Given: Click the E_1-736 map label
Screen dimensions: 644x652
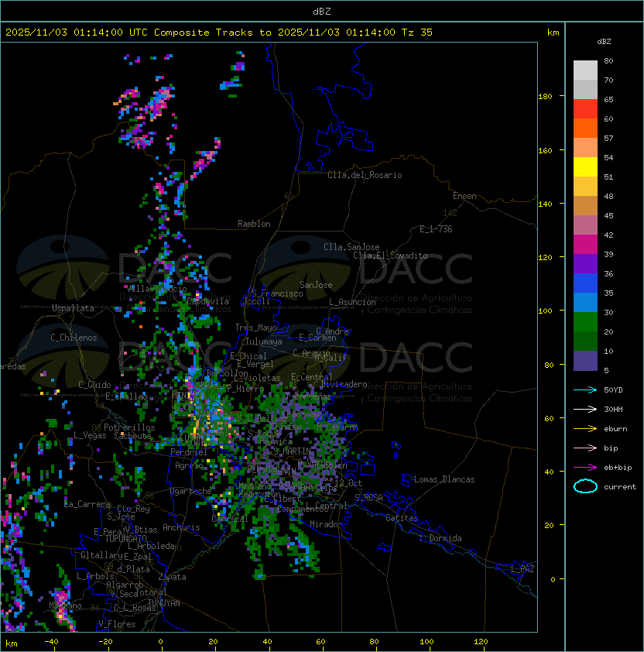Looking at the screenshot, I should [x=436, y=229].
